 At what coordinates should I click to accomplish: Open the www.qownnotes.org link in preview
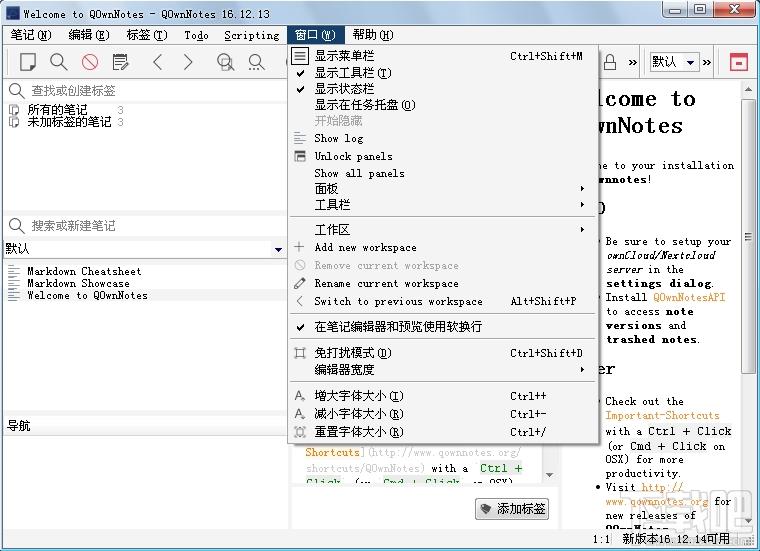(657, 502)
